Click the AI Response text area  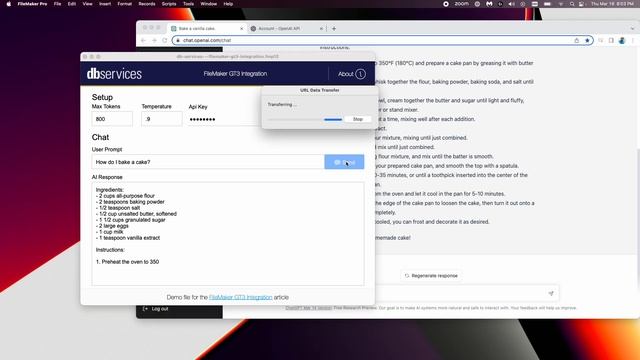228,234
